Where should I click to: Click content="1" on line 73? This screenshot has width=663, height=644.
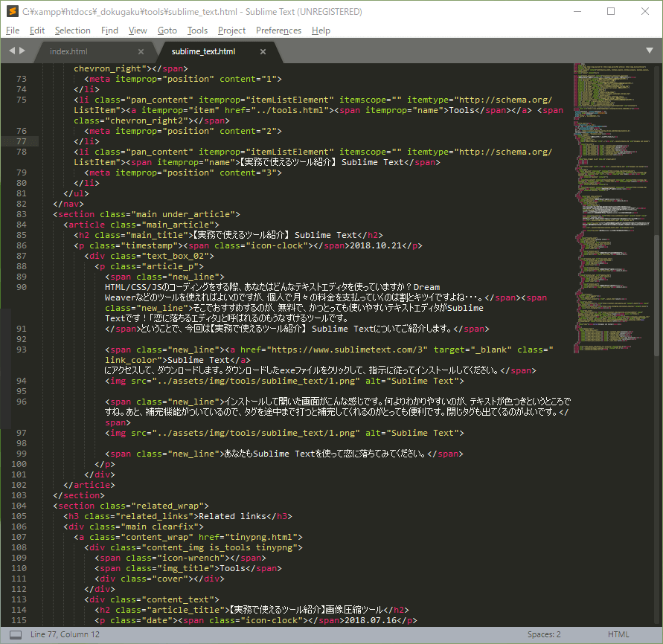click(249, 79)
